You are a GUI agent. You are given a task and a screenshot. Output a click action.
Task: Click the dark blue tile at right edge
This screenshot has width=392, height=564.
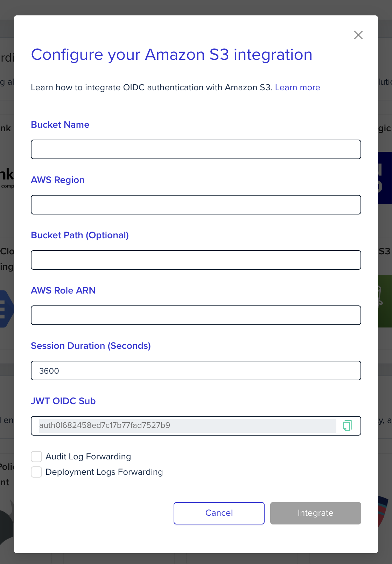pos(385,178)
